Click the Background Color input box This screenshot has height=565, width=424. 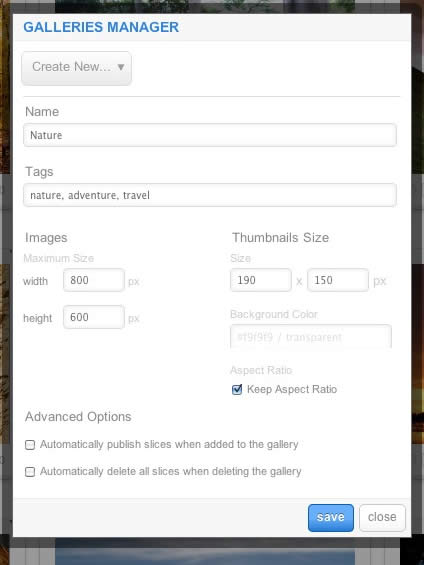311,337
